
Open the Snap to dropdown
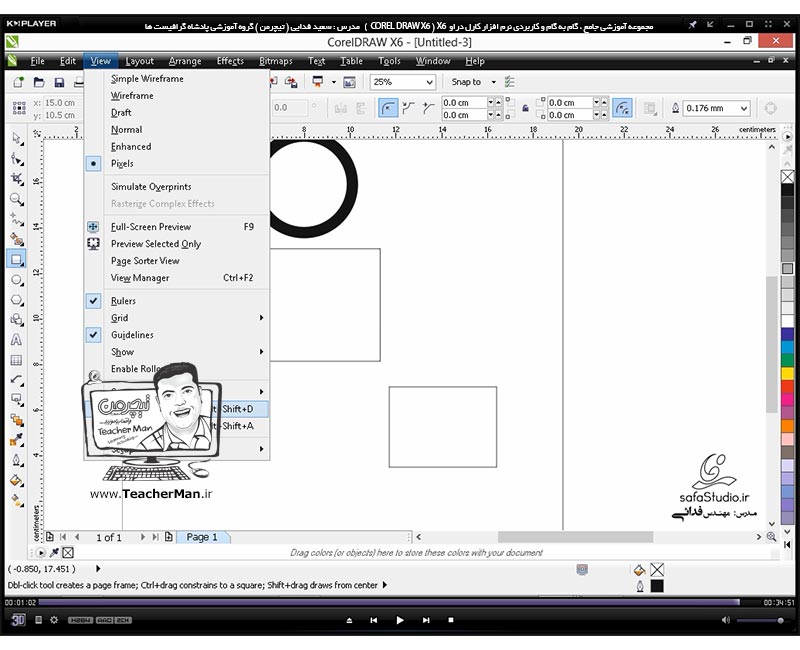(x=493, y=82)
